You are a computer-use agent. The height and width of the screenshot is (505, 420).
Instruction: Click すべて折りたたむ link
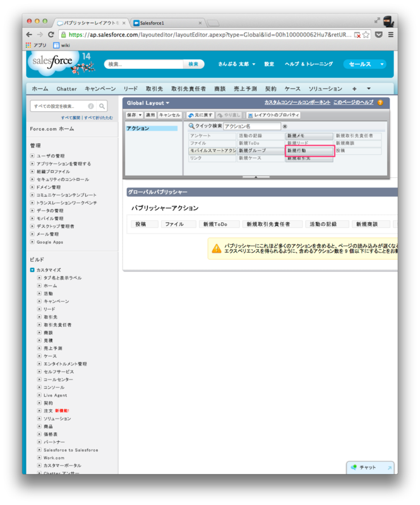click(99, 118)
